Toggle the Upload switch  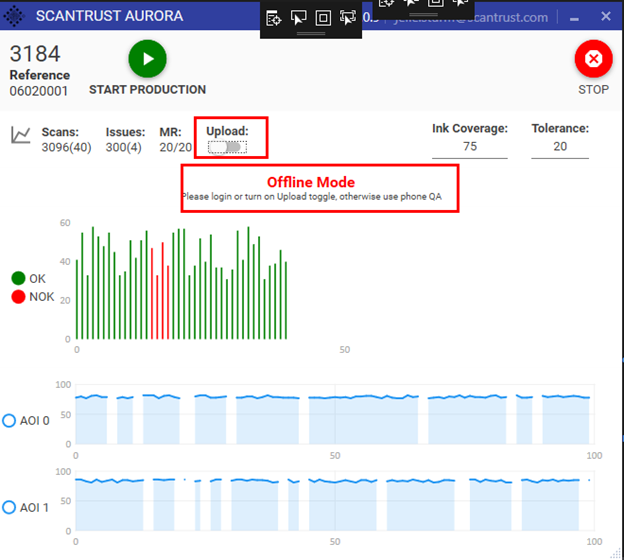pyautogui.click(x=227, y=147)
